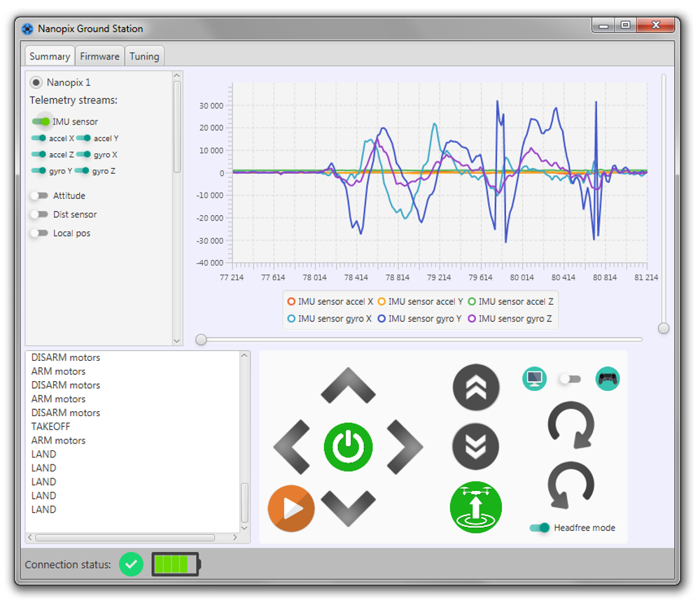Click the right arrow direction control
Image resolution: width=700 pixels, height=606 pixels.
(x=405, y=447)
